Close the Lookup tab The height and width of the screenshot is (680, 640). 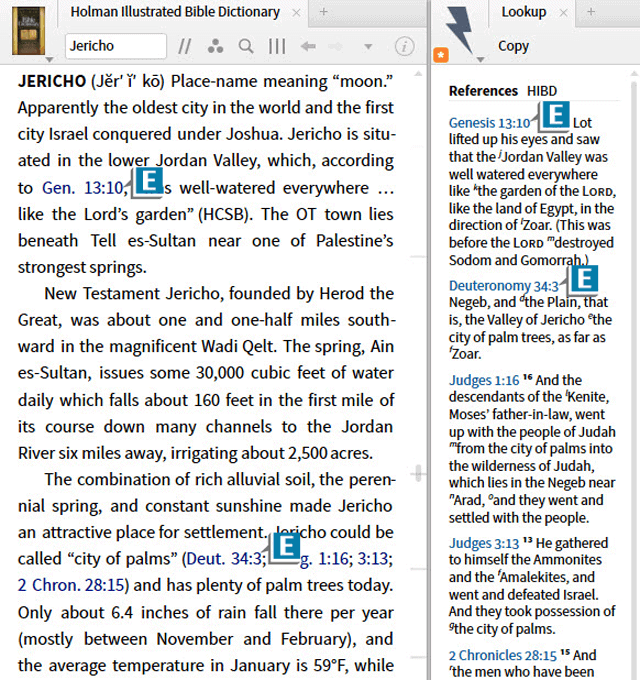tap(563, 13)
